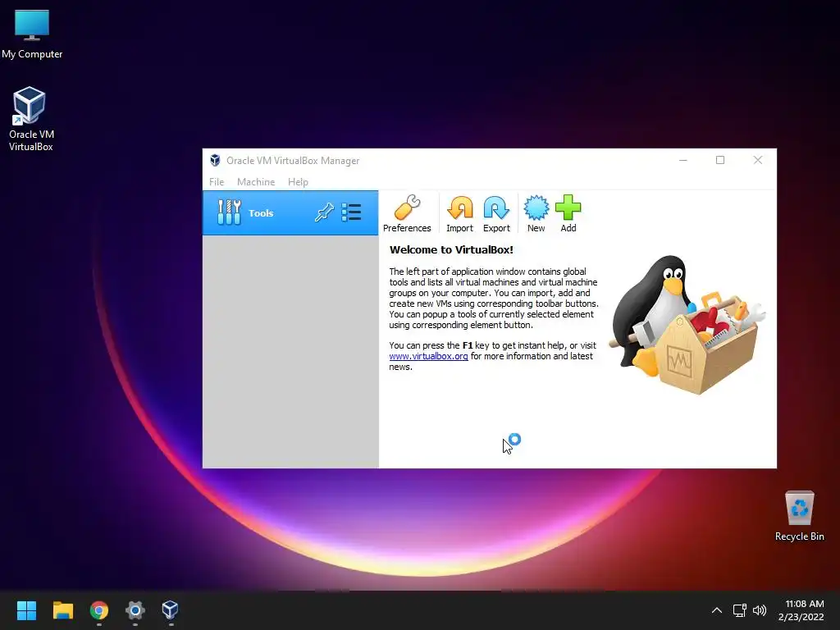Open the Windows Start menu
Viewport: 840px width, 630px height.
(x=26, y=610)
